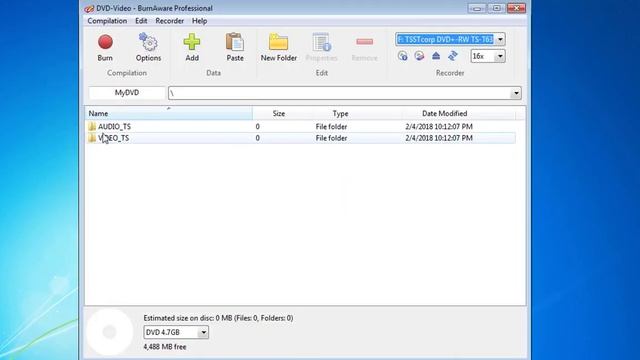Click the disc info recorder icon

tap(402, 56)
